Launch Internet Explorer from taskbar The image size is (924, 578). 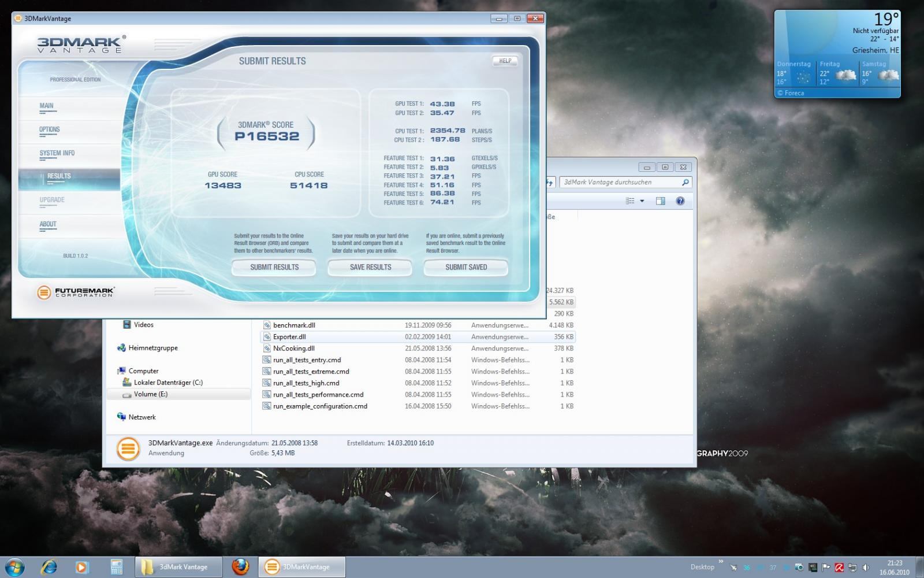click(49, 567)
